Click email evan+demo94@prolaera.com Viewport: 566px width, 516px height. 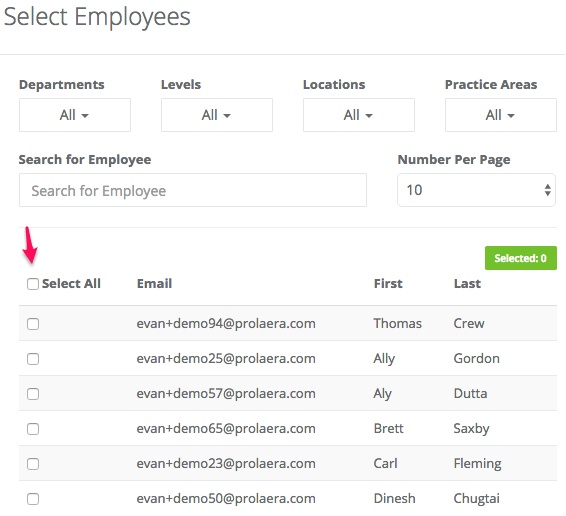point(226,324)
